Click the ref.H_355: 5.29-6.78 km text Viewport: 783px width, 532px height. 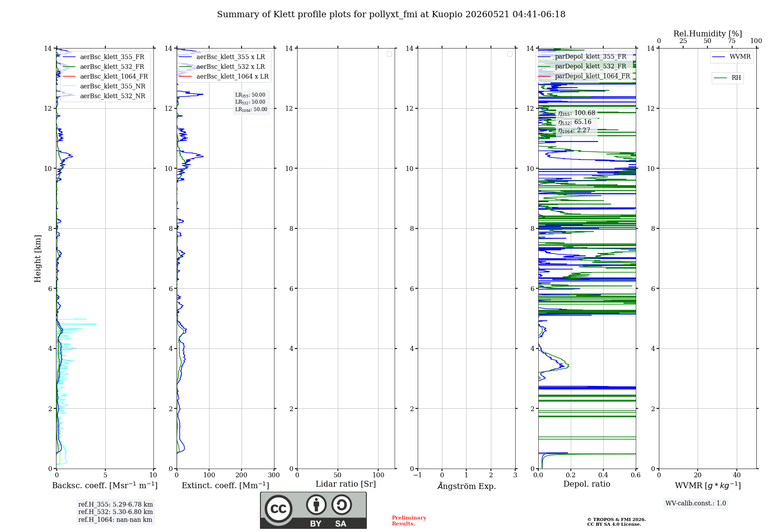[x=115, y=505]
